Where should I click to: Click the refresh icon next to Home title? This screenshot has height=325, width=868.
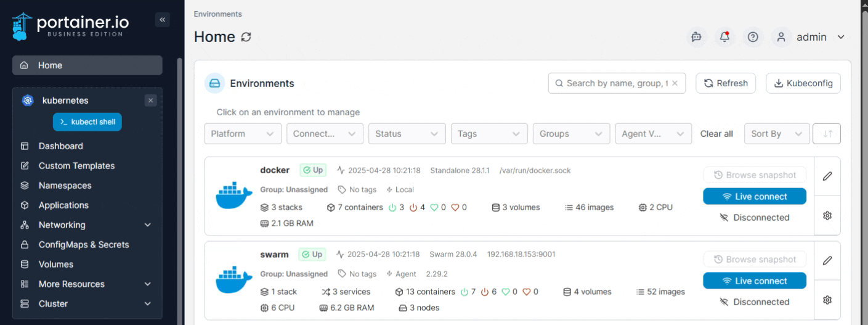(x=246, y=37)
